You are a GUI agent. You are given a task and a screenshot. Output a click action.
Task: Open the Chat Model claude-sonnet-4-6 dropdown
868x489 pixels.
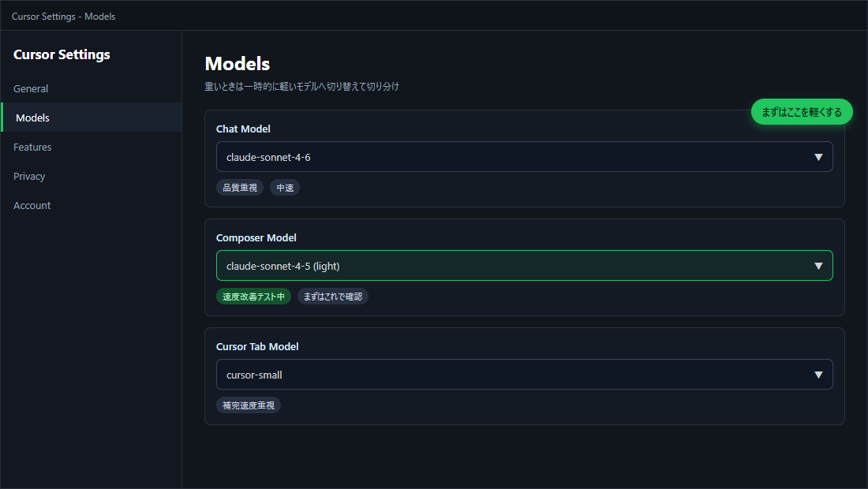[x=524, y=157]
